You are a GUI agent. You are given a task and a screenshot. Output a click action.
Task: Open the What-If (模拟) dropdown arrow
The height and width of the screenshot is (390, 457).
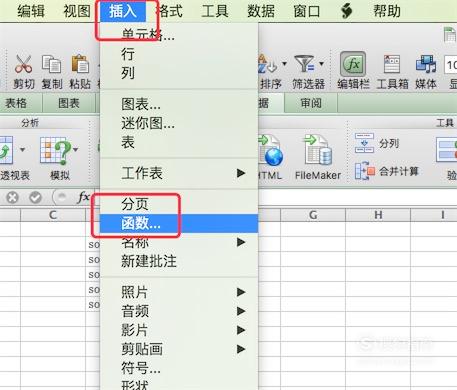point(76,149)
